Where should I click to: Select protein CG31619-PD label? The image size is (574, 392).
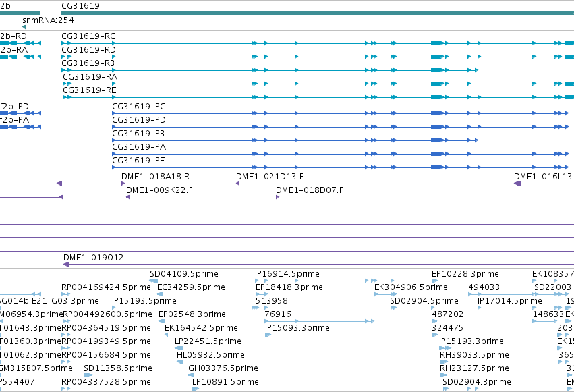(139, 120)
